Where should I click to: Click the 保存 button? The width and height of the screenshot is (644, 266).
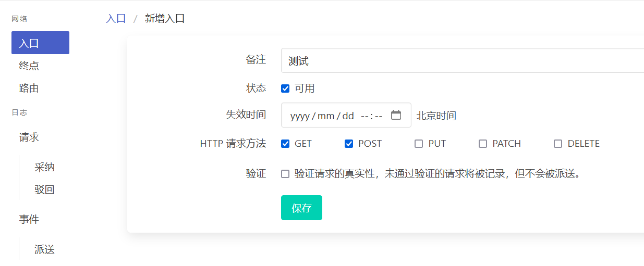click(x=301, y=208)
